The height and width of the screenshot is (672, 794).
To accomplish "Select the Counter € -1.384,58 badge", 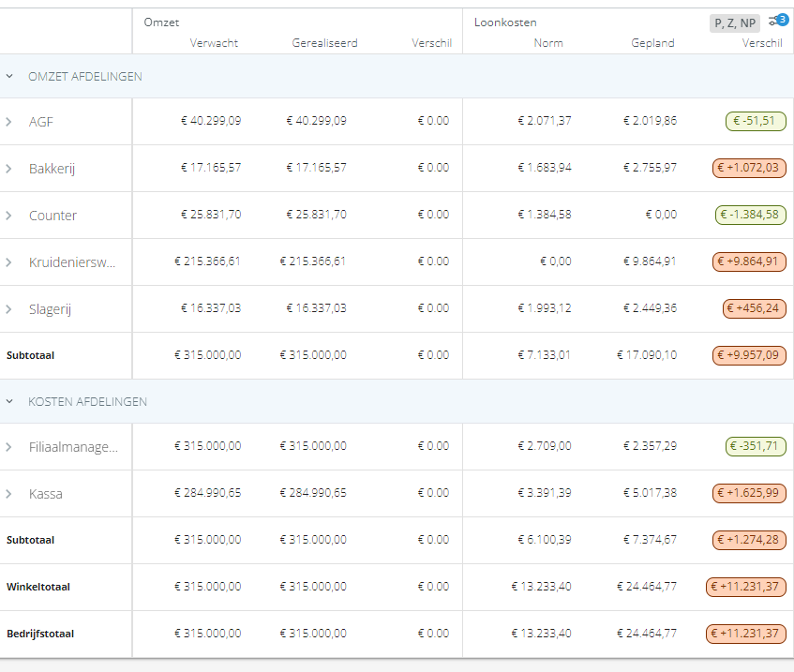I will pos(751,215).
